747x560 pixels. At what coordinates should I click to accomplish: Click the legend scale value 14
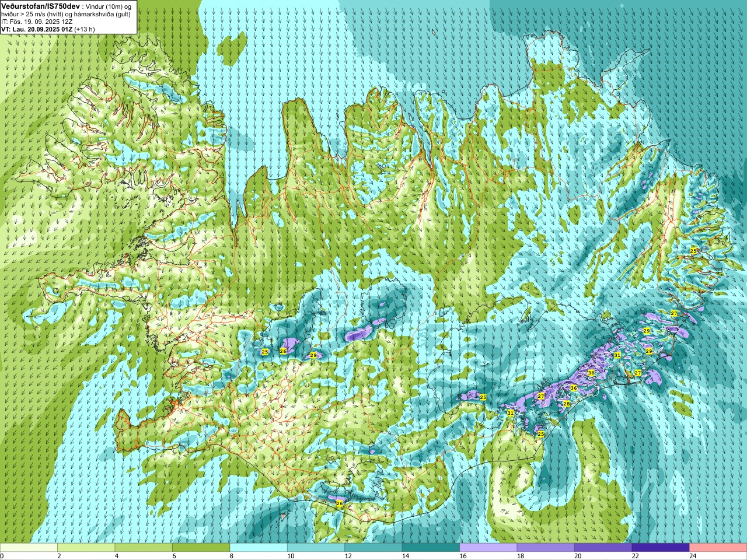(405, 556)
